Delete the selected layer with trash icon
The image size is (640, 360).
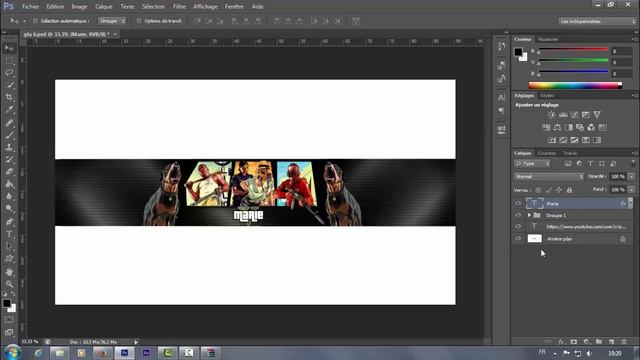pyautogui.click(x=624, y=342)
